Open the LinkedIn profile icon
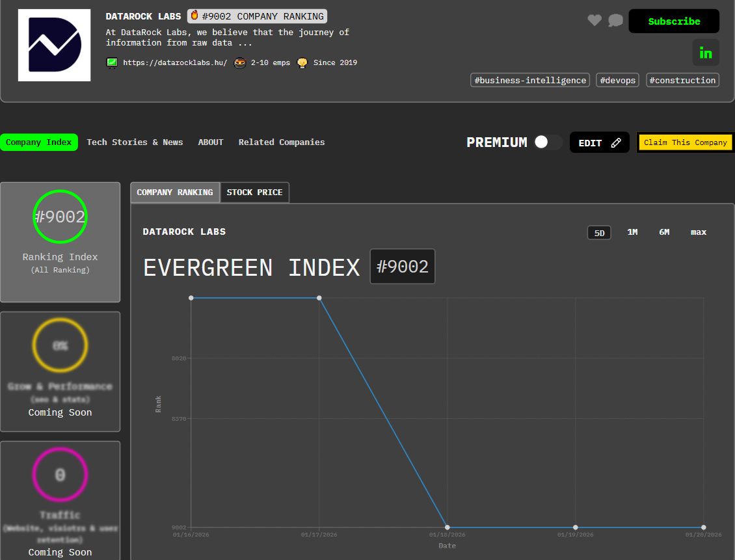The image size is (735, 560). click(706, 53)
